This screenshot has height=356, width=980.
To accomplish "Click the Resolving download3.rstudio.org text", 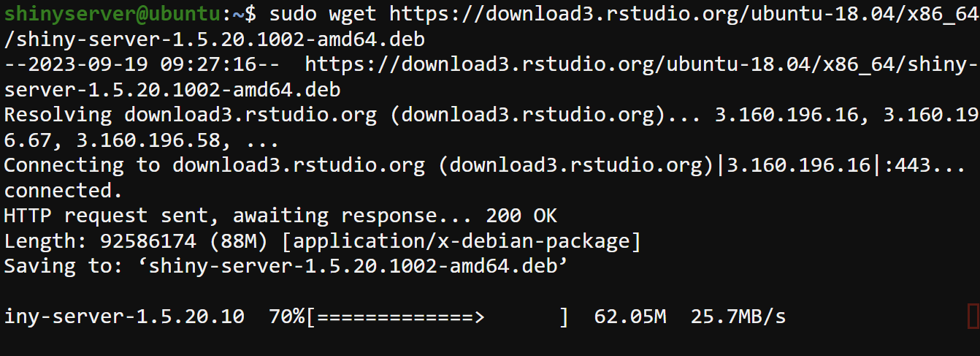I will (190, 115).
